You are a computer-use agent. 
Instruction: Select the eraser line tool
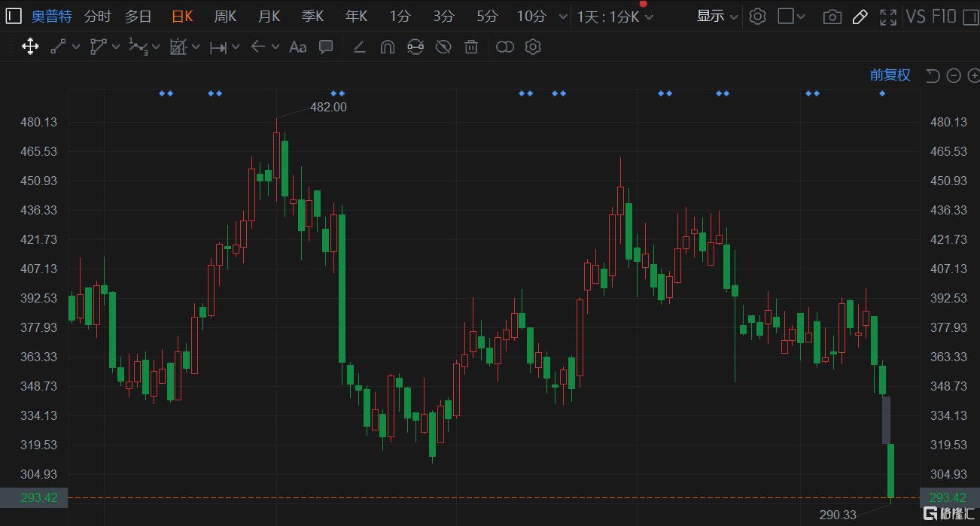[x=360, y=47]
